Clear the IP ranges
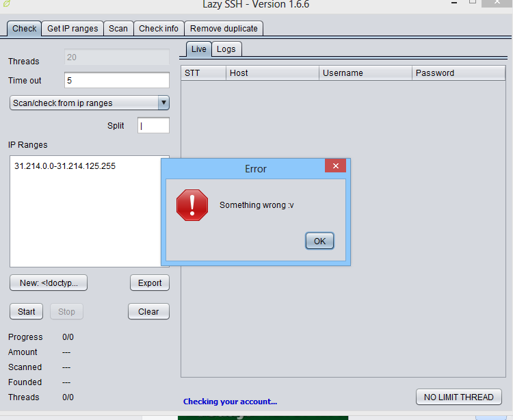 coord(148,311)
